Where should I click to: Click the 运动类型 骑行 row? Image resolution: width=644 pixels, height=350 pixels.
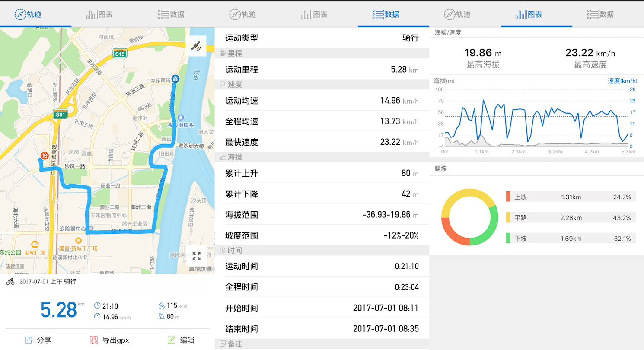click(322, 38)
